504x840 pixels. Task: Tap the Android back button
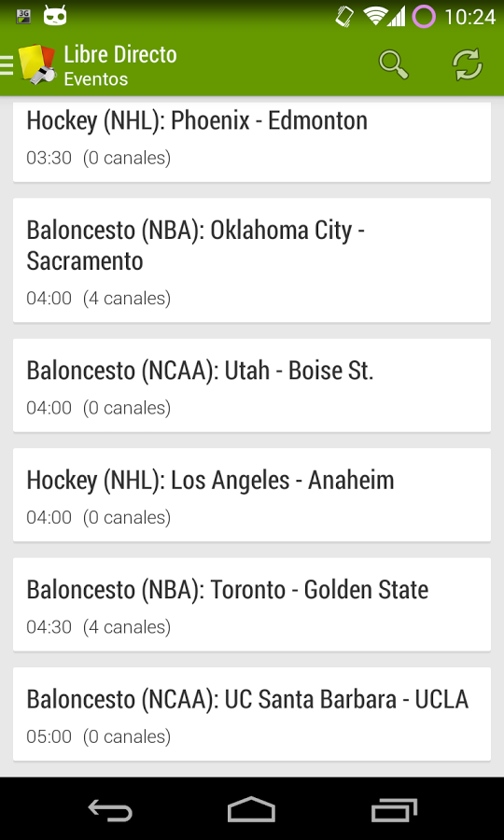110,810
